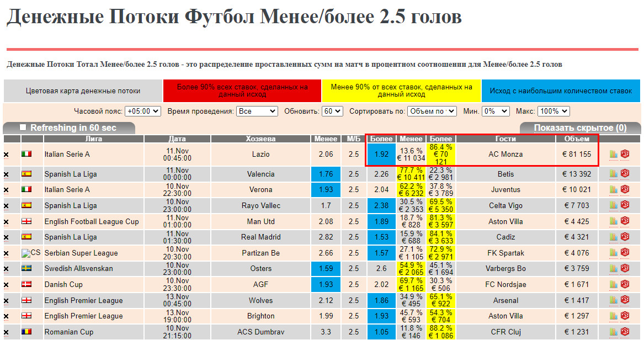Click the page heading Денежные Потоки Футбол
The image size is (644, 340).
point(234,17)
